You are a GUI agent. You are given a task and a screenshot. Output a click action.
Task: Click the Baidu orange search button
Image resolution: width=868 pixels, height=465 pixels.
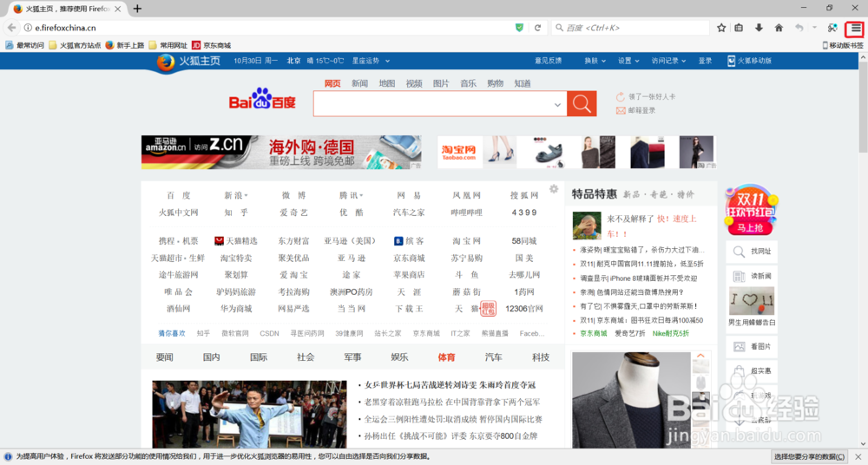click(582, 103)
